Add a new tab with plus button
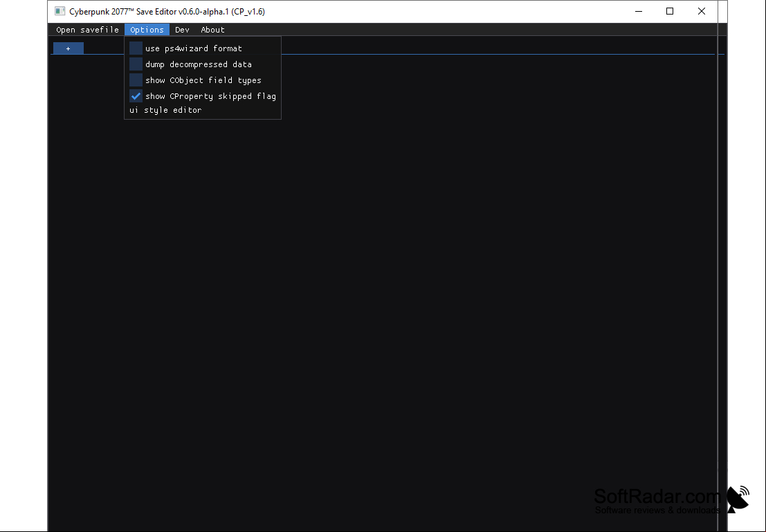This screenshot has width=766, height=532. 69,48
